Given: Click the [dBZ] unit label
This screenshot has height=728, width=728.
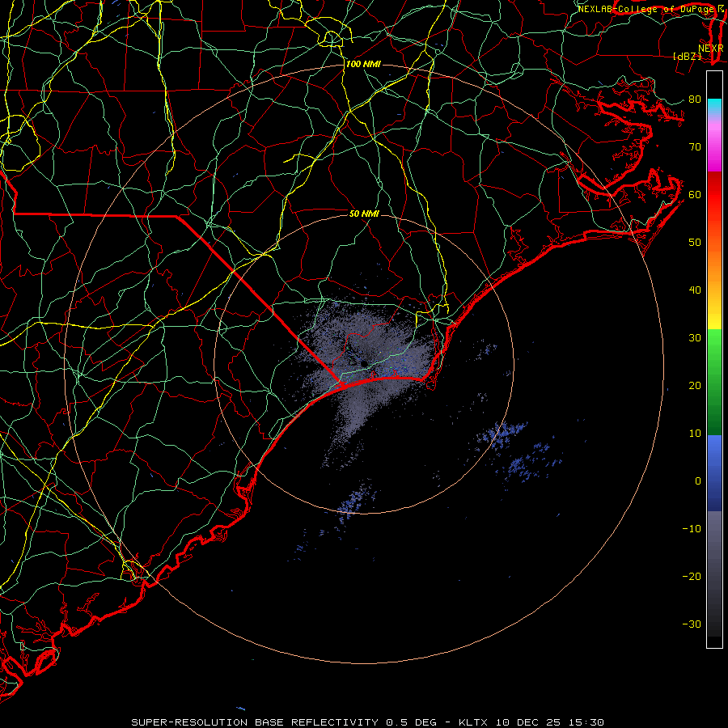Looking at the screenshot, I should point(687,57).
